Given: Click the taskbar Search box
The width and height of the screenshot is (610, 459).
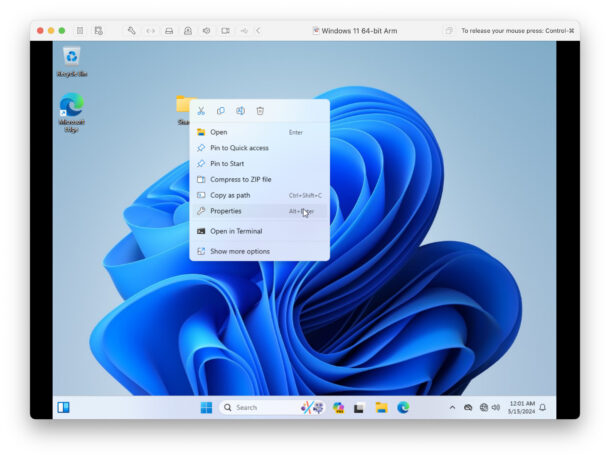Looking at the screenshot, I should (258, 407).
